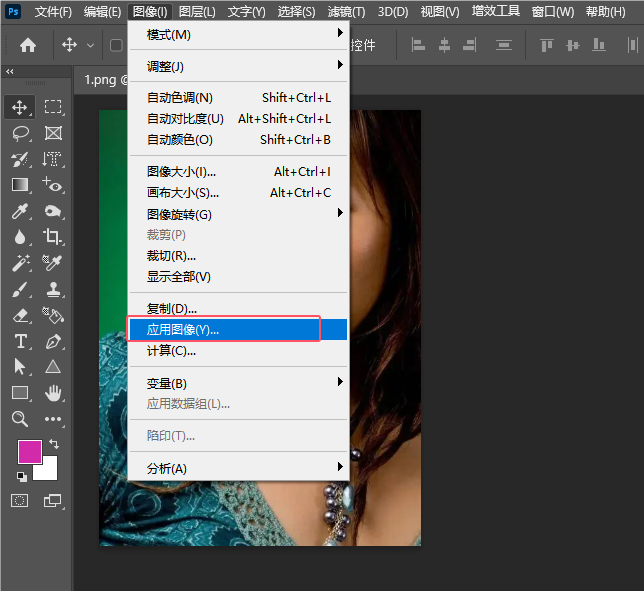The width and height of the screenshot is (644, 591).
Task: Select the Move tool in toolbar
Action: tap(20, 107)
